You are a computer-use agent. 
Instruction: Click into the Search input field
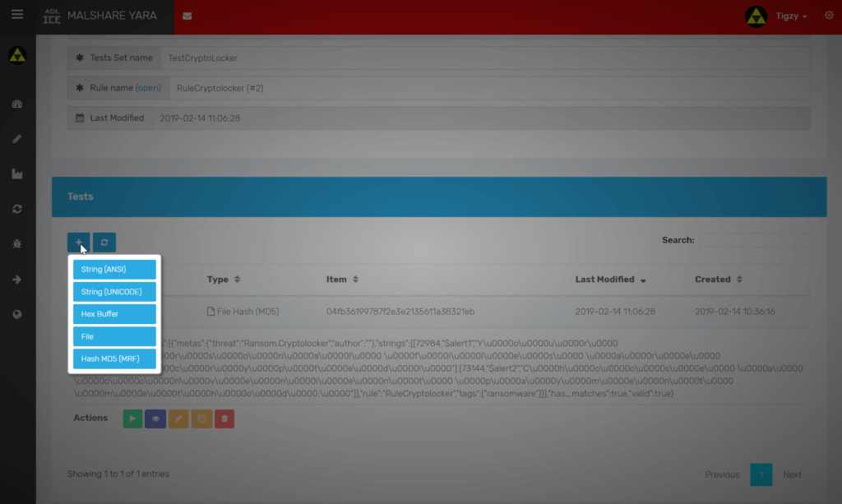(754, 240)
